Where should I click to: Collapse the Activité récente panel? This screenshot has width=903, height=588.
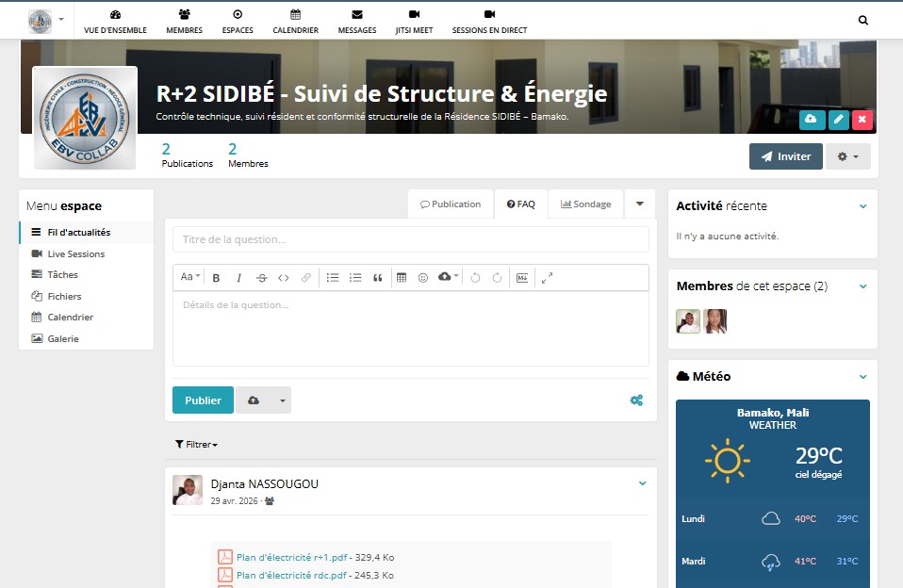pos(862,206)
